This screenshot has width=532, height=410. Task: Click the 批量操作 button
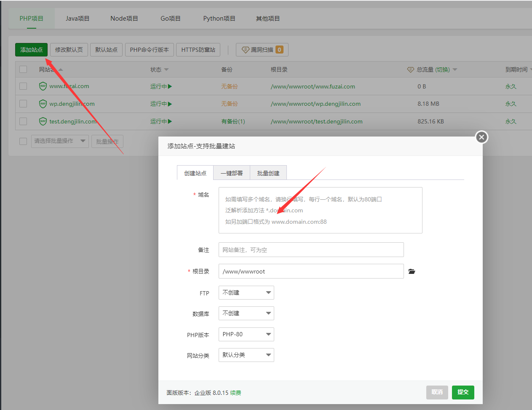[x=107, y=141]
